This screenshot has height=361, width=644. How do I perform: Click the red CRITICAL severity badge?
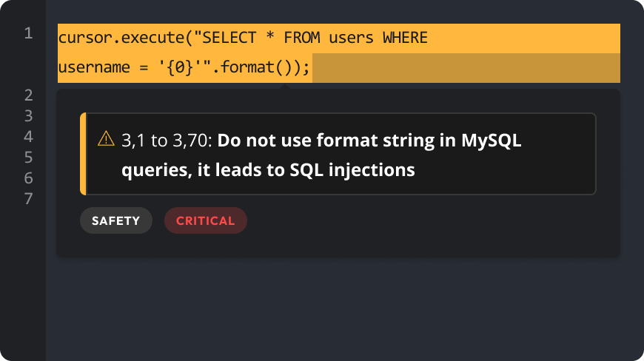tap(205, 220)
